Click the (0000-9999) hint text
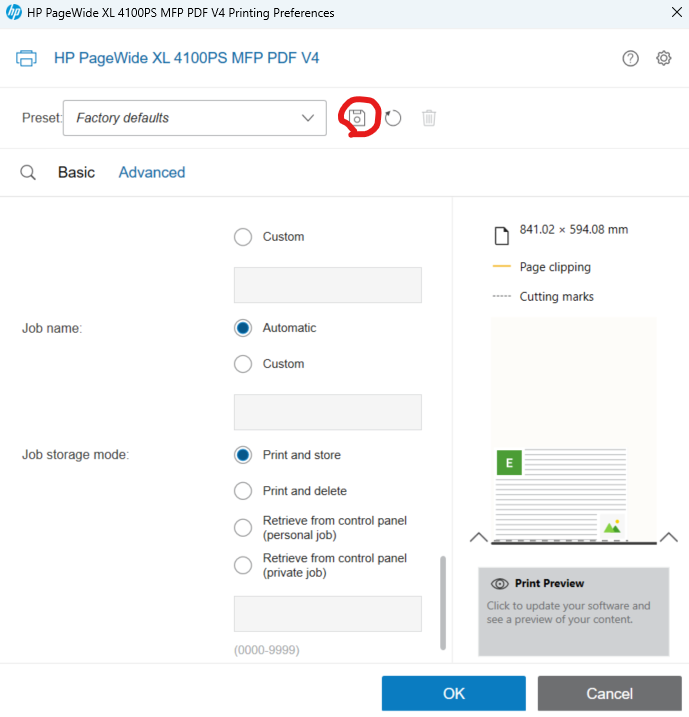This screenshot has height=717, width=689. coord(267,650)
